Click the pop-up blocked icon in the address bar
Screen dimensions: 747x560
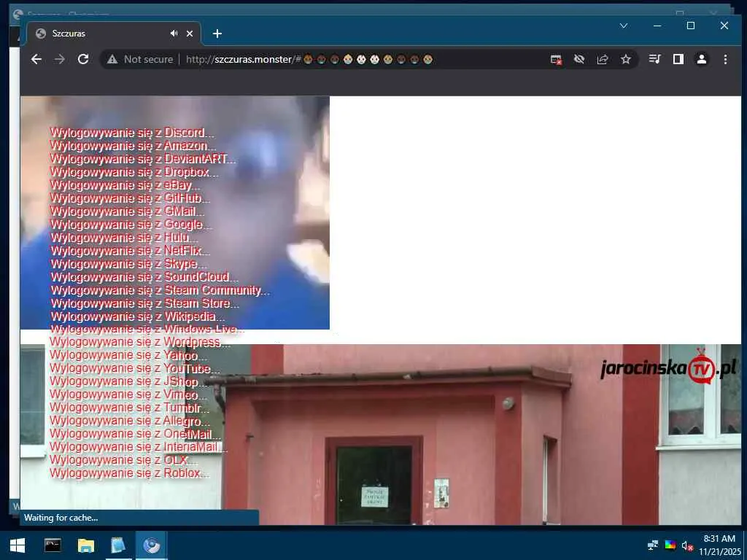(556, 59)
